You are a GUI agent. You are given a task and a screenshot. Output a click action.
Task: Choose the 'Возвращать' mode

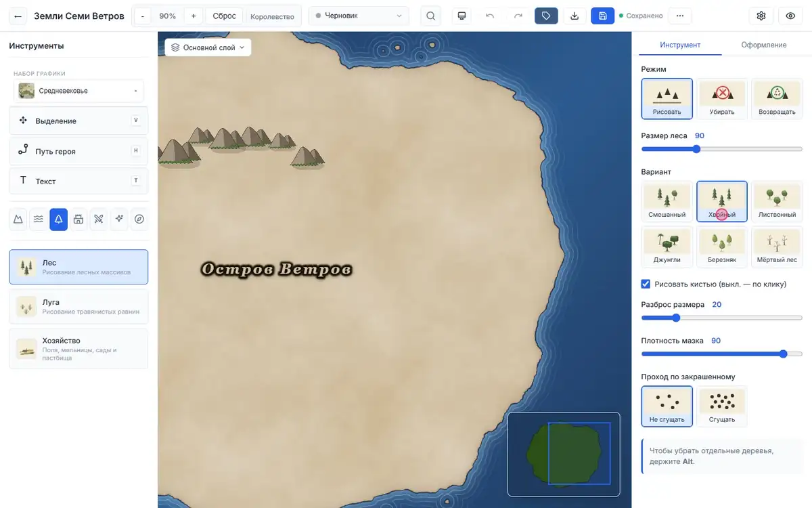(777, 99)
